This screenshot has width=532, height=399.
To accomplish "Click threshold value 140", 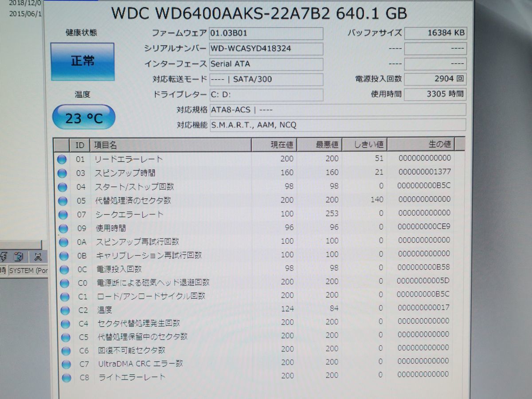I will (x=377, y=199).
